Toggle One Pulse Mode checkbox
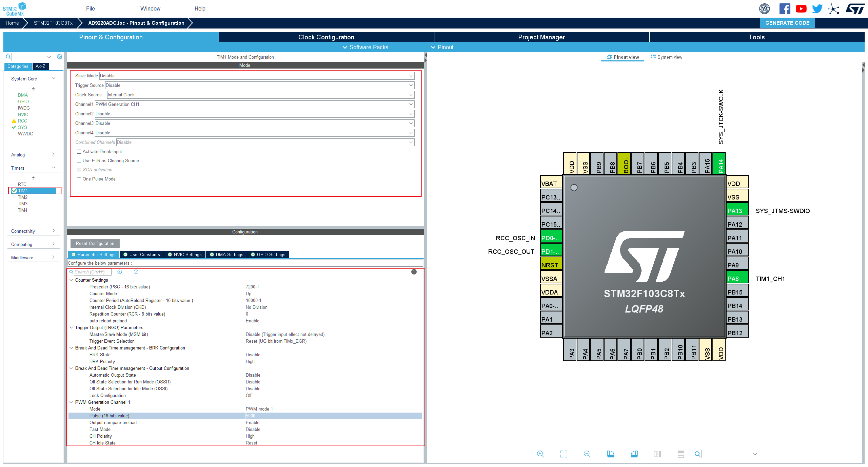This screenshot has width=868, height=467. pos(79,179)
